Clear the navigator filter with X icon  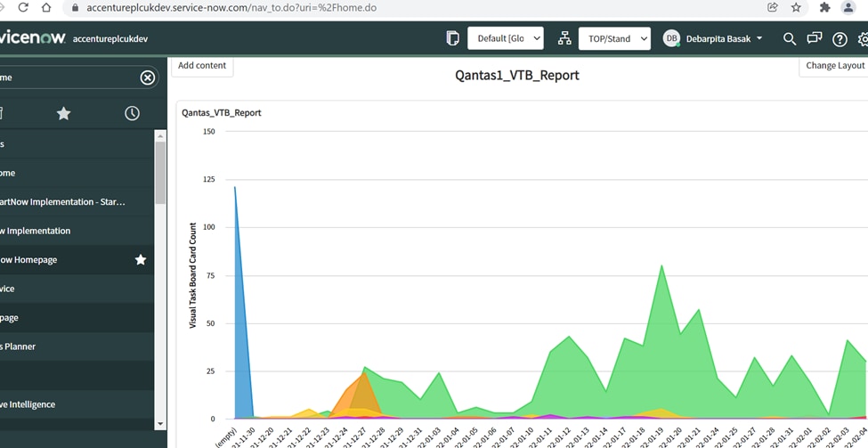click(x=147, y=77)
